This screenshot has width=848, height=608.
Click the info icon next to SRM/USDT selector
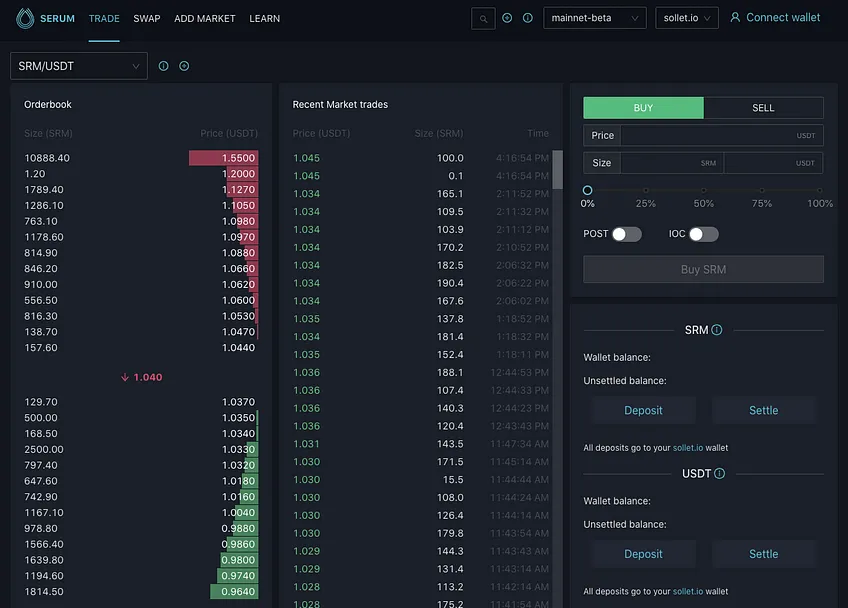(163, 66)
